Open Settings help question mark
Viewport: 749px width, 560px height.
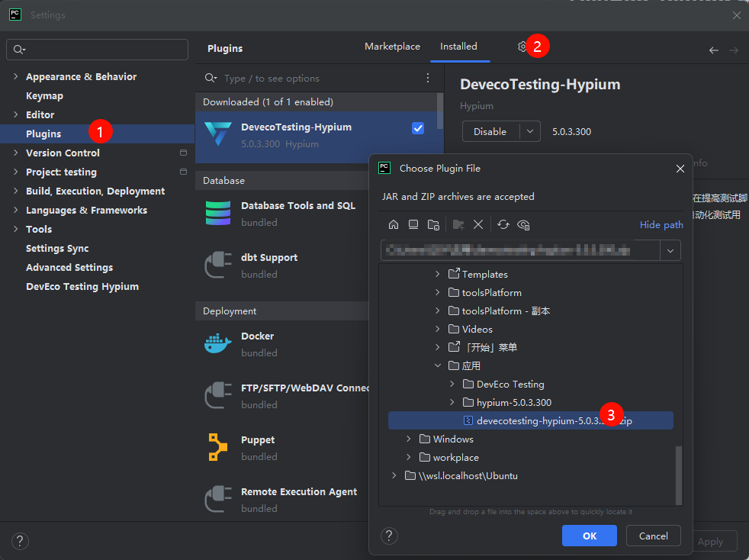coord(20,541)
